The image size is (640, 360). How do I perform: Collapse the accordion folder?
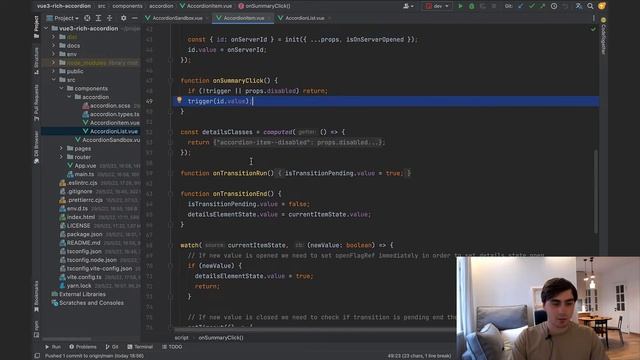click(69, 97)
